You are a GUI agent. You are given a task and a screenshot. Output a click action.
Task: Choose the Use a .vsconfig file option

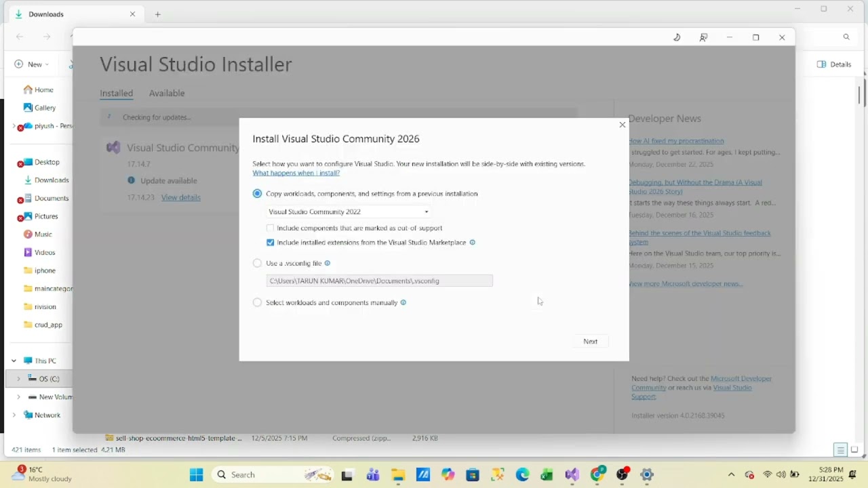(257, 264)
